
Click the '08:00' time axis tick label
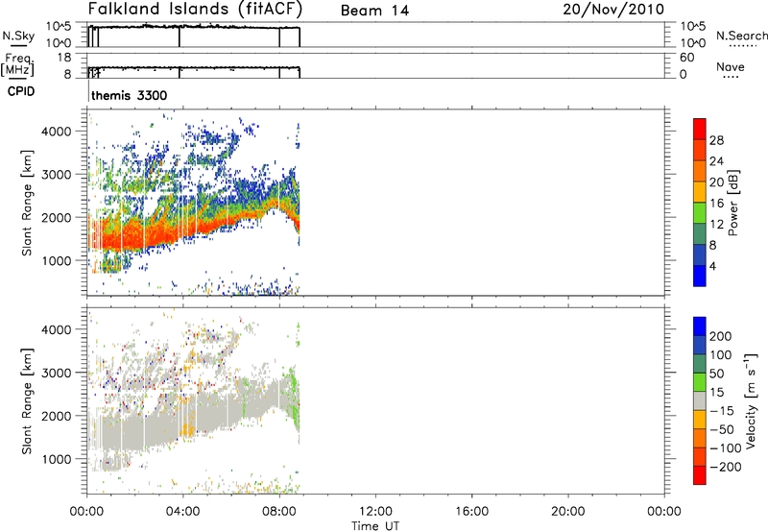(279, 512)
